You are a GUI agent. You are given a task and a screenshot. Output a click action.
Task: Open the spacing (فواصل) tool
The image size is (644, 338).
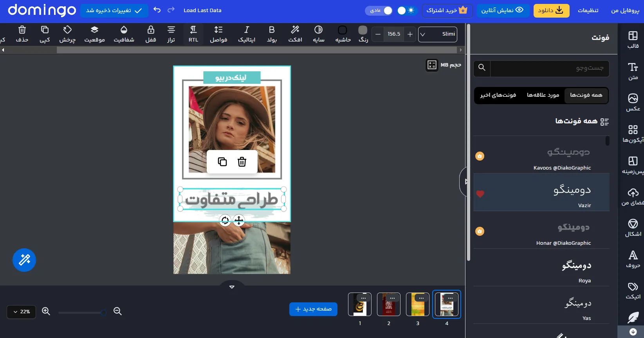pyautogui.click(x=218, y=34)
